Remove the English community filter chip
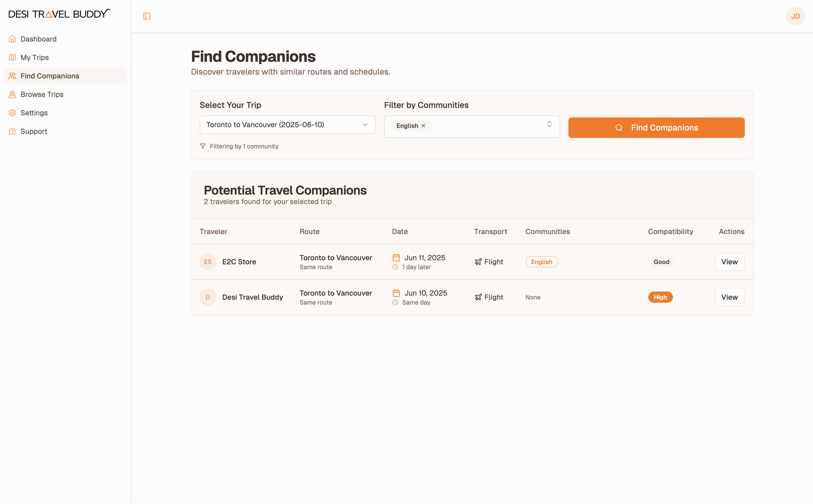The height and width of the screenshot is (504, 813). pyautogui.click(x=423, y=126)
